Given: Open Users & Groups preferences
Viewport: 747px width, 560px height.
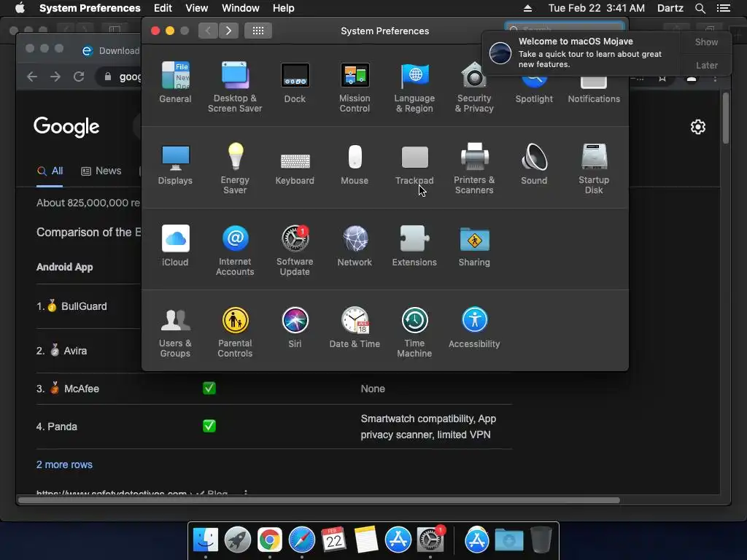Looking at the screenshot, I should 175,332.
